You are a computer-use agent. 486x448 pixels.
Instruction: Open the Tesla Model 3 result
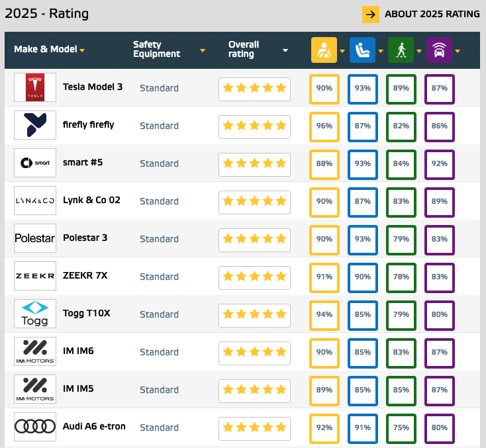(93, 87)
